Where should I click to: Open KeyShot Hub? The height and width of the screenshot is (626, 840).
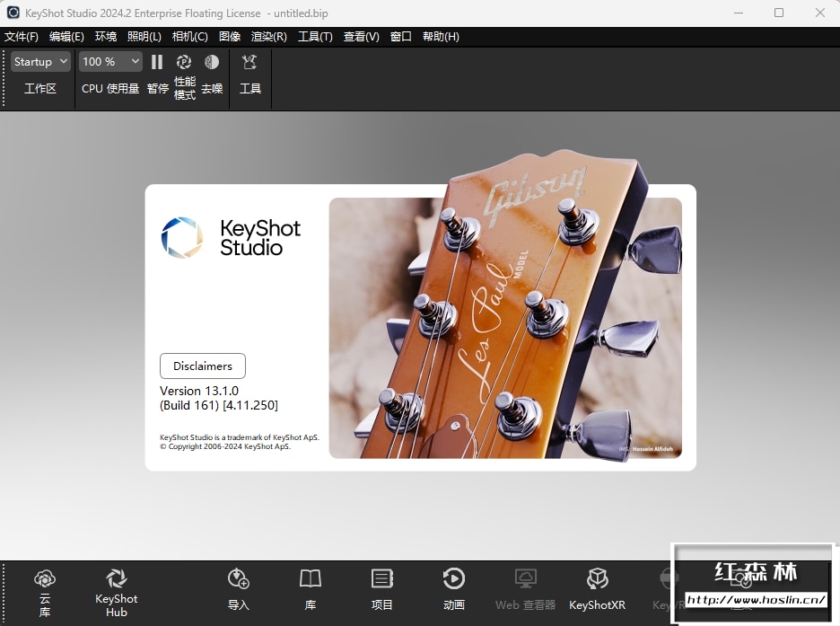coord(117,592)
